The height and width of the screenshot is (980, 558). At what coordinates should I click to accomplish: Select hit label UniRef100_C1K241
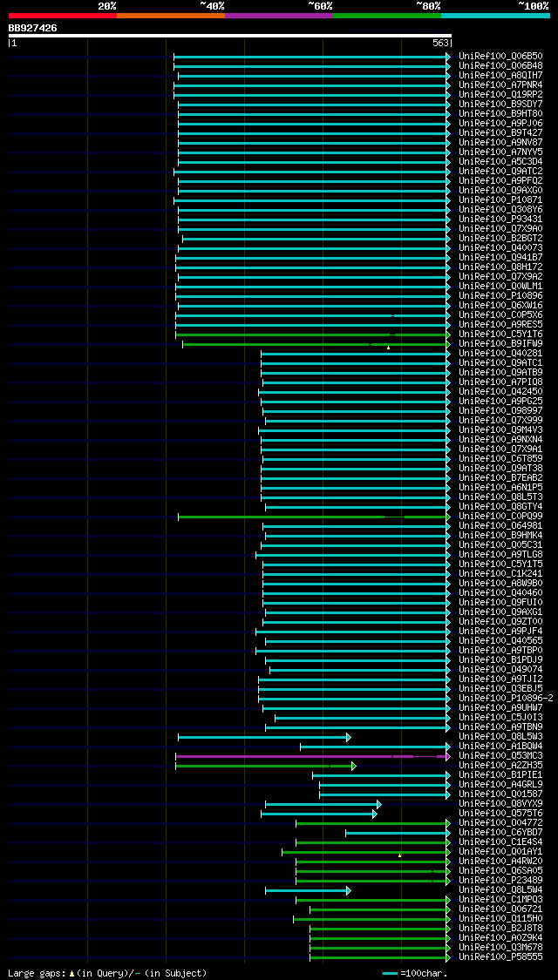[x=500, y=575]
